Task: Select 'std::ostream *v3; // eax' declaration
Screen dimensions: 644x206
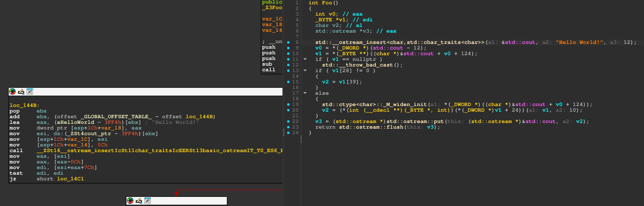Action: click(355, 31)
